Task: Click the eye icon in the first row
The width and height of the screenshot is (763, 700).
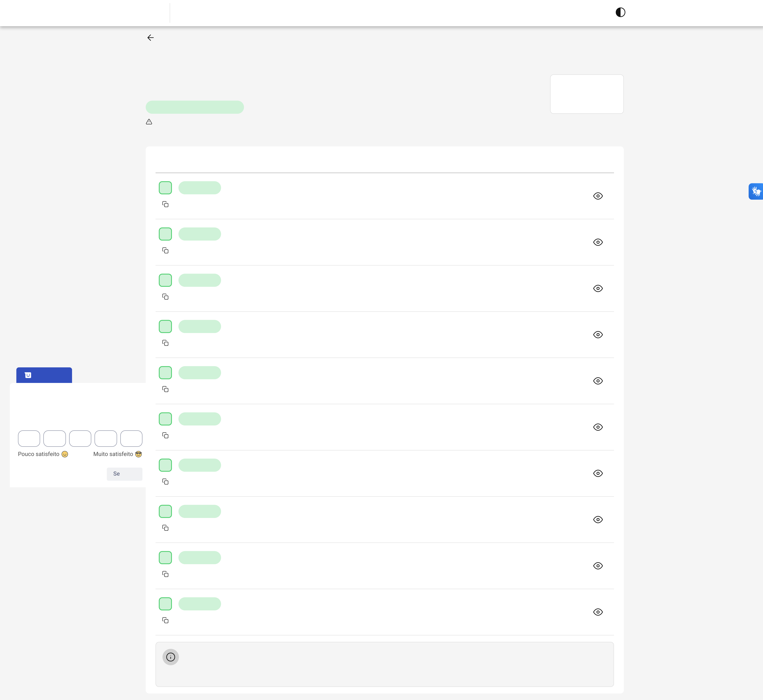Action: (x=598, y=196)
